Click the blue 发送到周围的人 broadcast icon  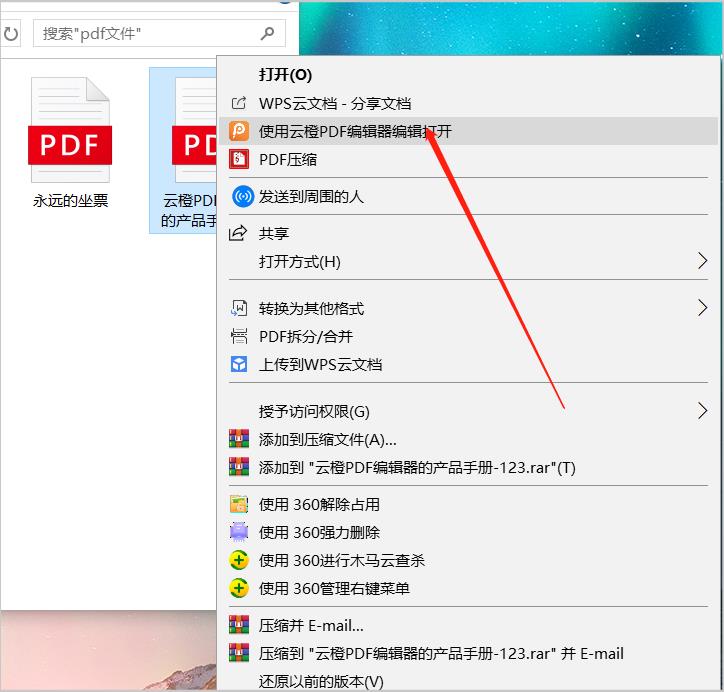point(242,197)
